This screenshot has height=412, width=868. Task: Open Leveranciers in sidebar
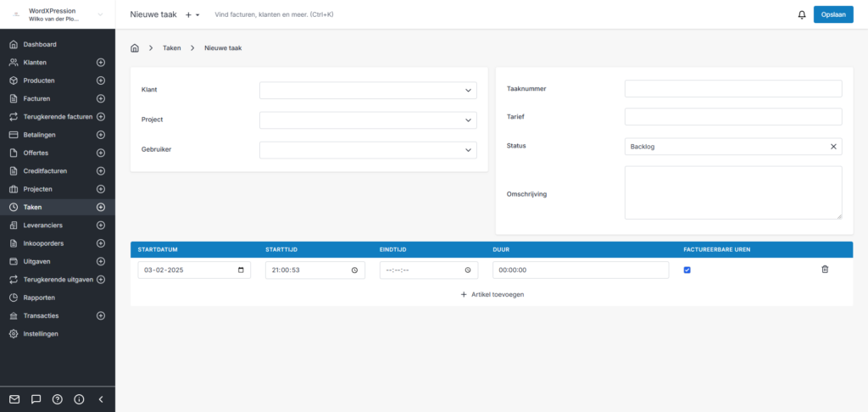[x=42, y=225]
